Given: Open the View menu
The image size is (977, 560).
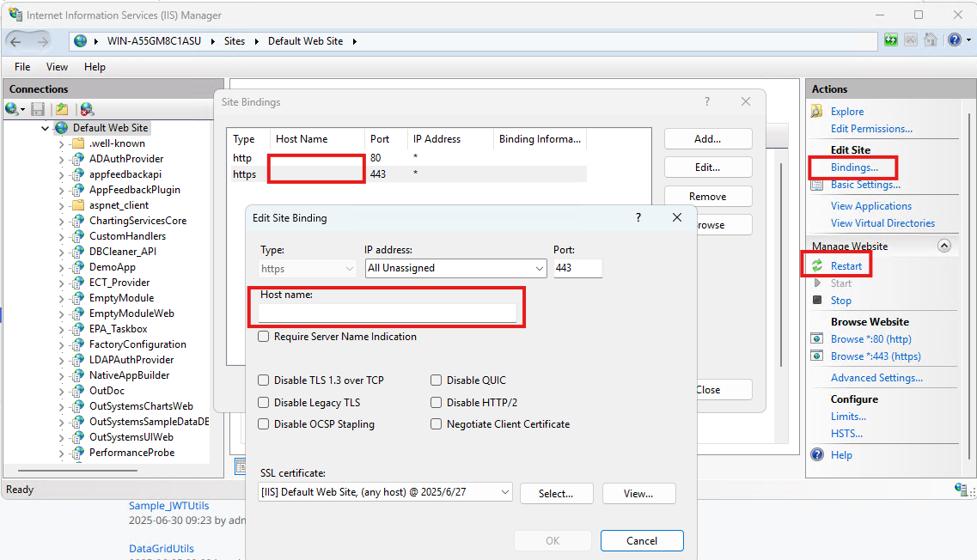Looking at the screenshot, I should click(x=57, y=67).
